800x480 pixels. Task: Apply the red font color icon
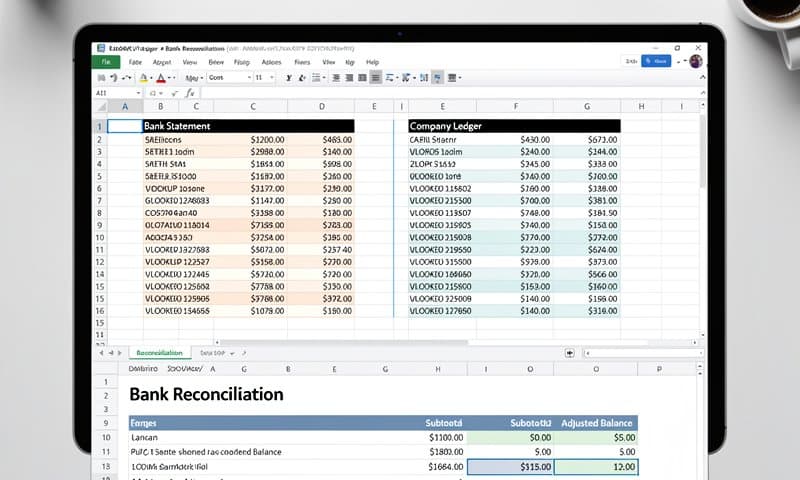tap(161, 78)
